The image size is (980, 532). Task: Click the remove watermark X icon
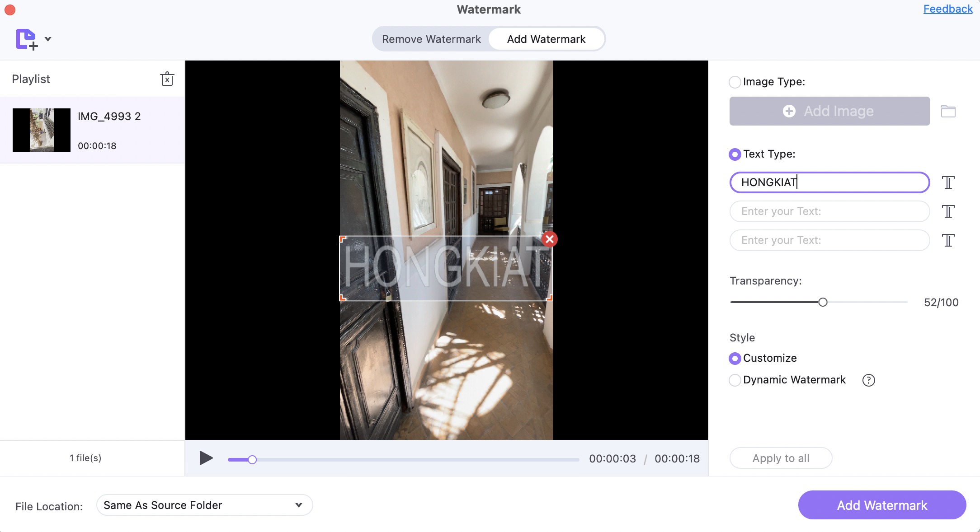tap(551, 240)
